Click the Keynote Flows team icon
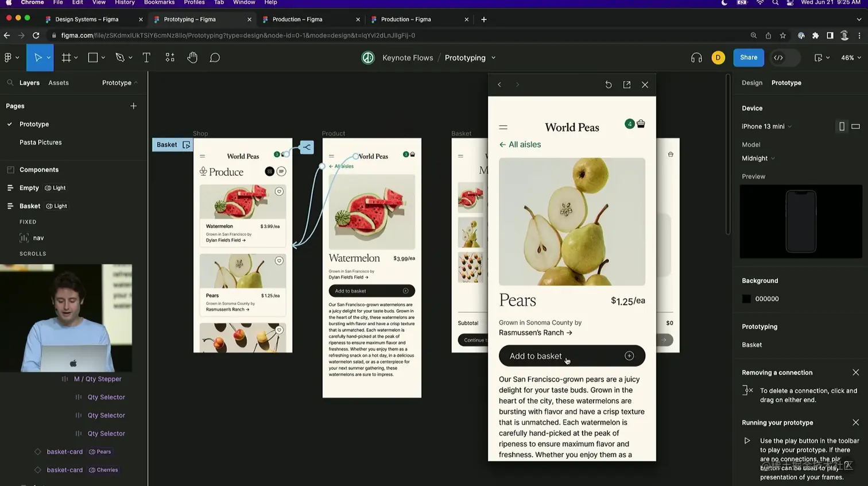The image size is (868, 486). click(x=368, y=57)
